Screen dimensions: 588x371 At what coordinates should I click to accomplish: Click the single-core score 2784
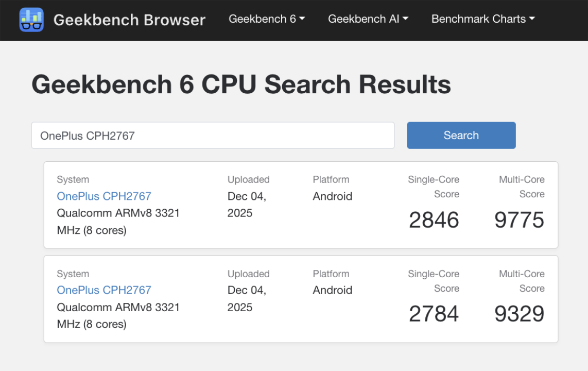point(434,314)
